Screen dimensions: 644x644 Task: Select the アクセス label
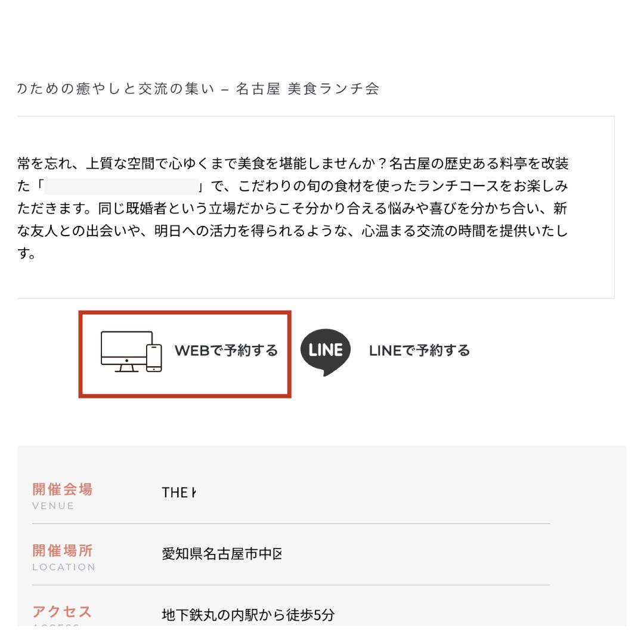click(x=63, y=611)
